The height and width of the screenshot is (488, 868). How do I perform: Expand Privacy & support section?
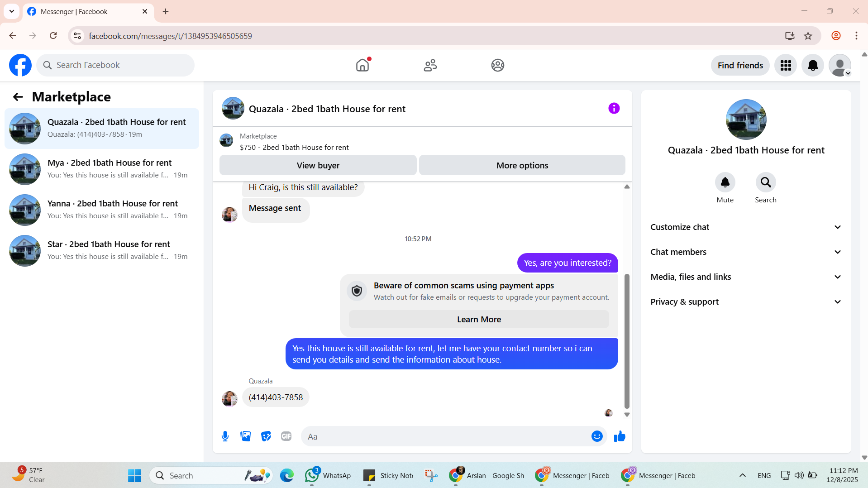point(746,302)
